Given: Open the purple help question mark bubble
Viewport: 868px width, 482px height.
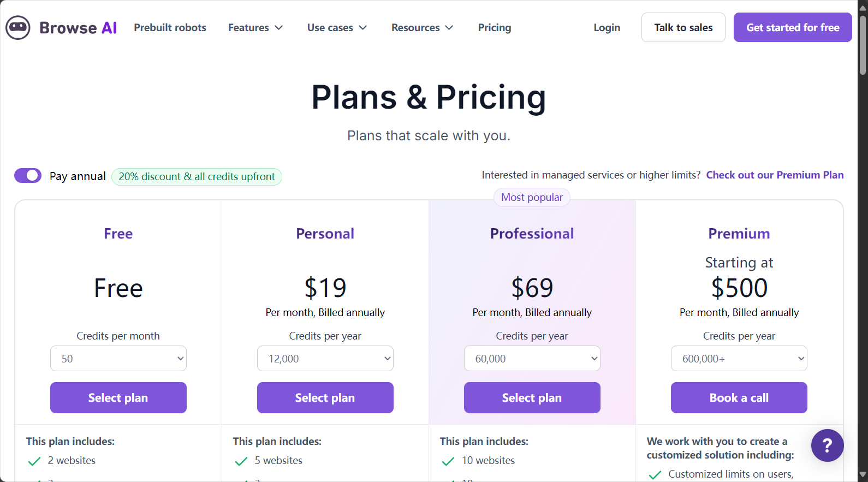Looking at the screenshot, I should [x=827, y=445].
